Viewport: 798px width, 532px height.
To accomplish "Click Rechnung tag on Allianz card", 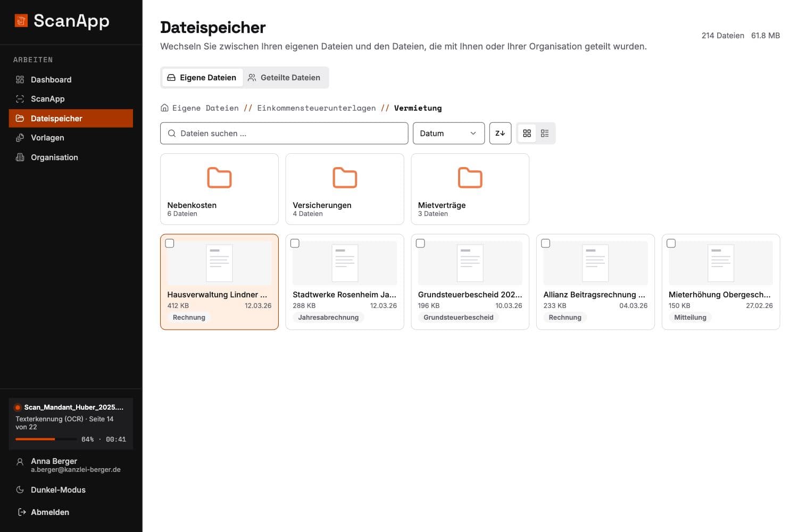I will coord(565,318).
